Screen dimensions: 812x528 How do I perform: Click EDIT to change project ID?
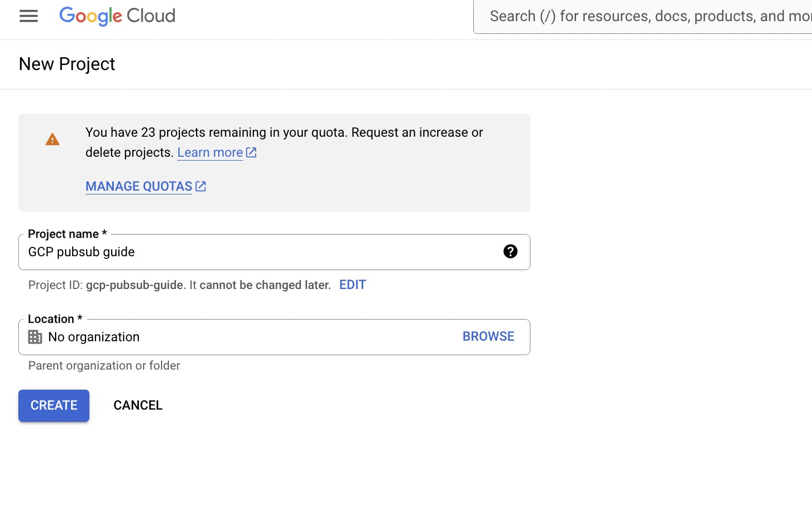pos(353,285)
